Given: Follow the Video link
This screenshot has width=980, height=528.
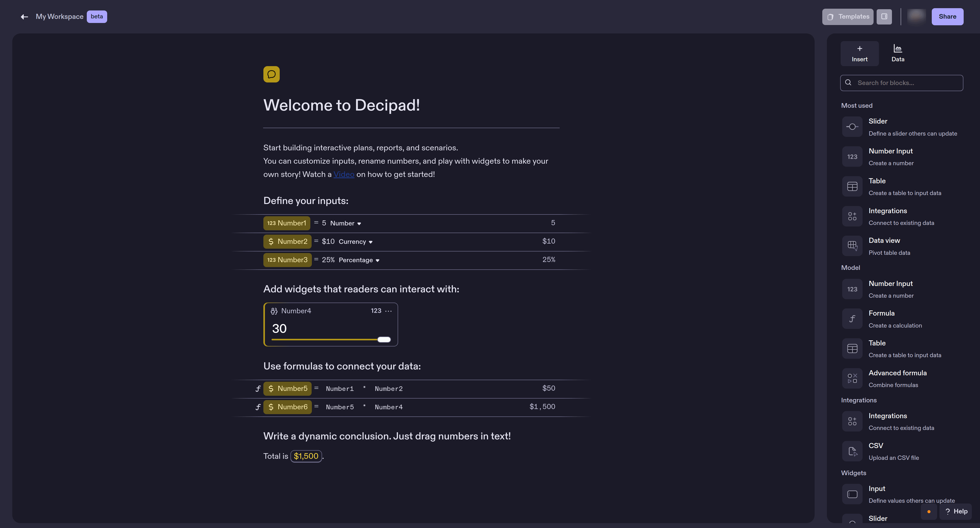Looking at the screenshot, I should pos(344,174).
